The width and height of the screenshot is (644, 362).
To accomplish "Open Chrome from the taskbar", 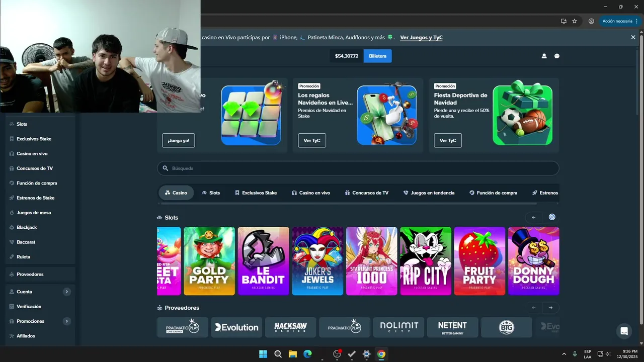I will click(x=381, y=354).
